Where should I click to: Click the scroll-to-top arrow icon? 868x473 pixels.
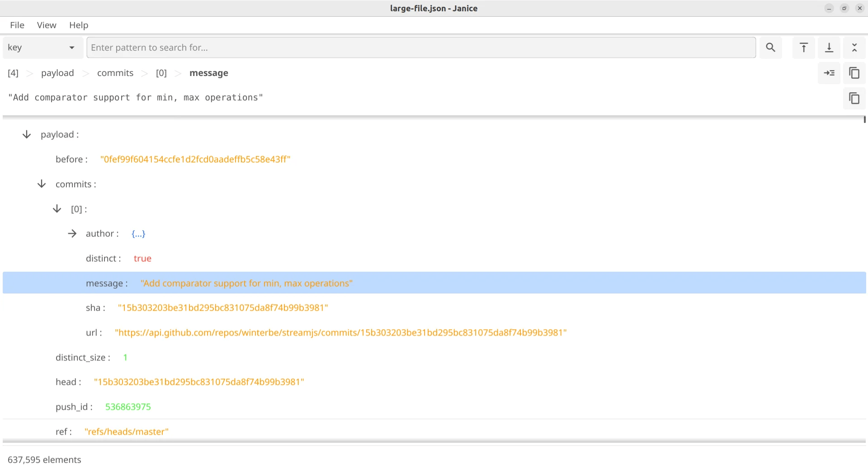point(803,47)
